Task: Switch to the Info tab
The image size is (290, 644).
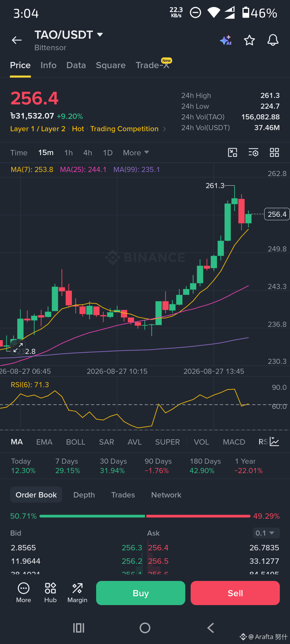Action: [x=49, y=65]
